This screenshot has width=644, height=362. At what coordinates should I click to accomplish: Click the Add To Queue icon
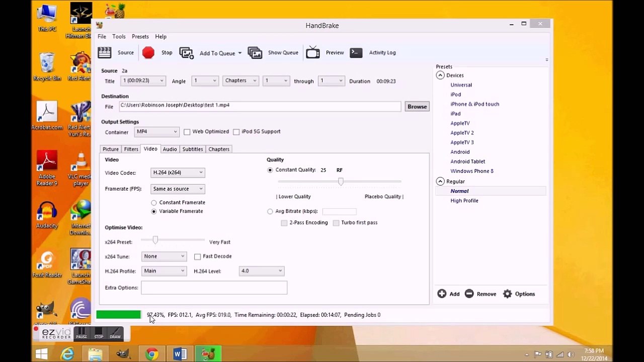click(187, 53)
